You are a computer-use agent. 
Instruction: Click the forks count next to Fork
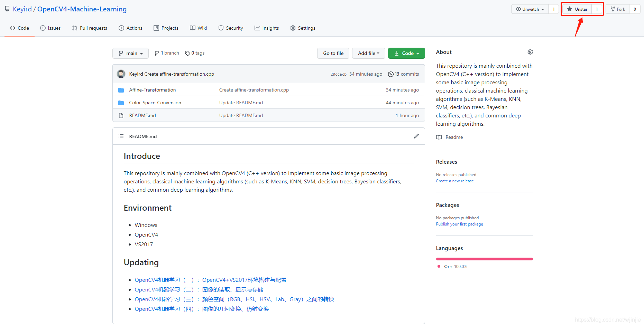635,9
